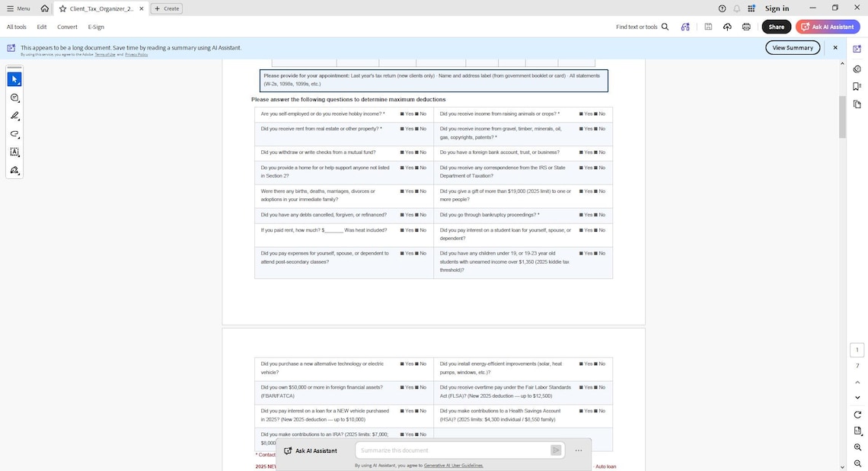This screenshot has width=868, height=471.
Task: Open the notifications bell
Action: (737, 8)
